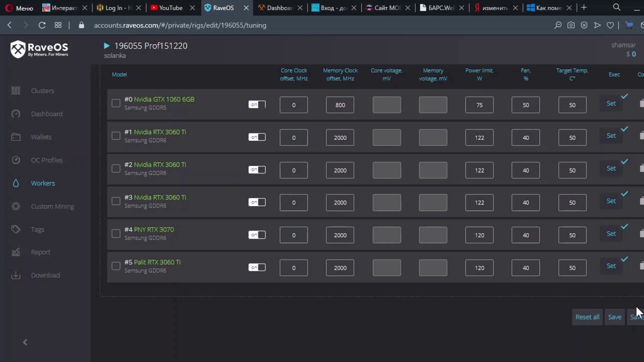Click Set for #4 PNY RTX 3070
644x362 pixels.
[x=611, y=233]
